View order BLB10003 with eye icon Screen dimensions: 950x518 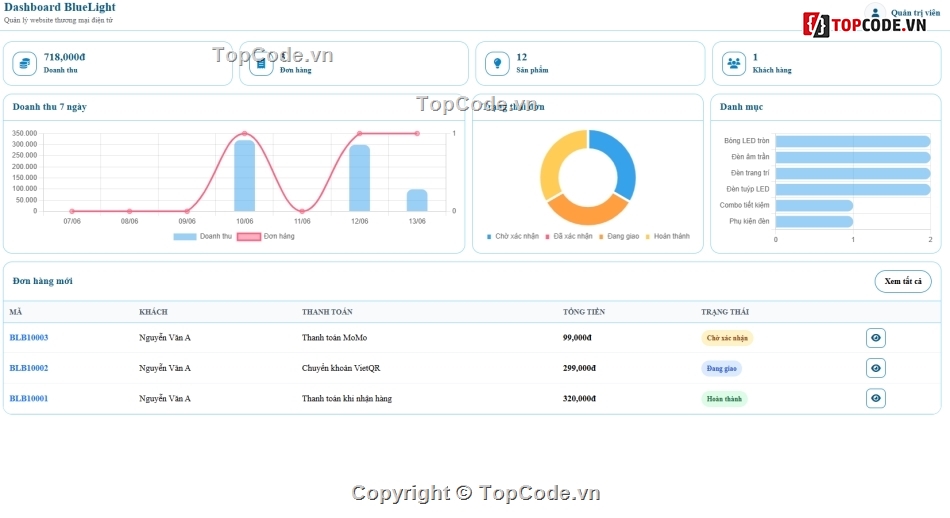click(x=875, y=337)
